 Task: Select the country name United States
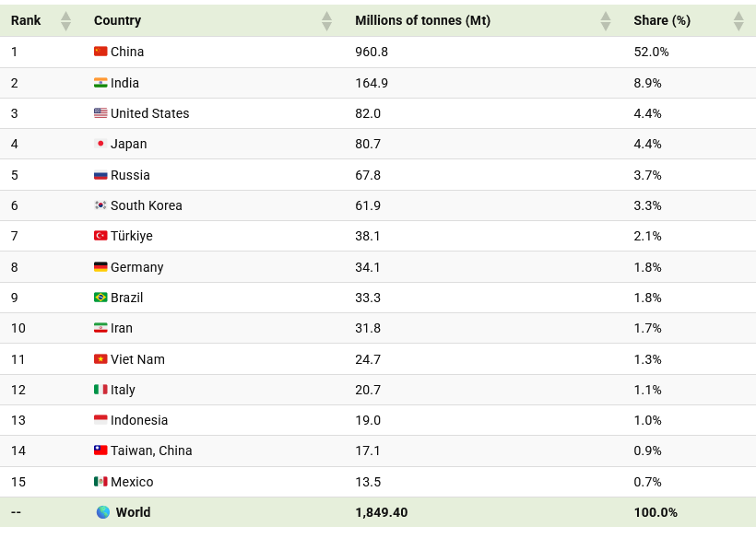click(150, 113)
